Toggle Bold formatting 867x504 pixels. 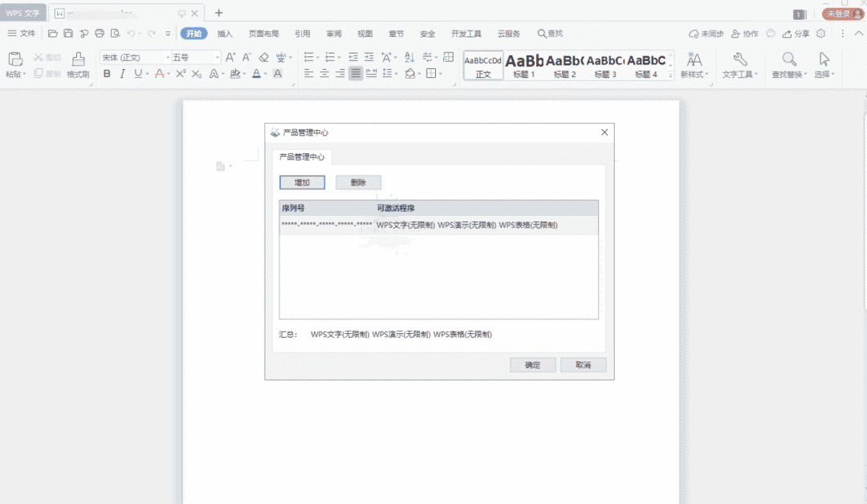(107, 74)
